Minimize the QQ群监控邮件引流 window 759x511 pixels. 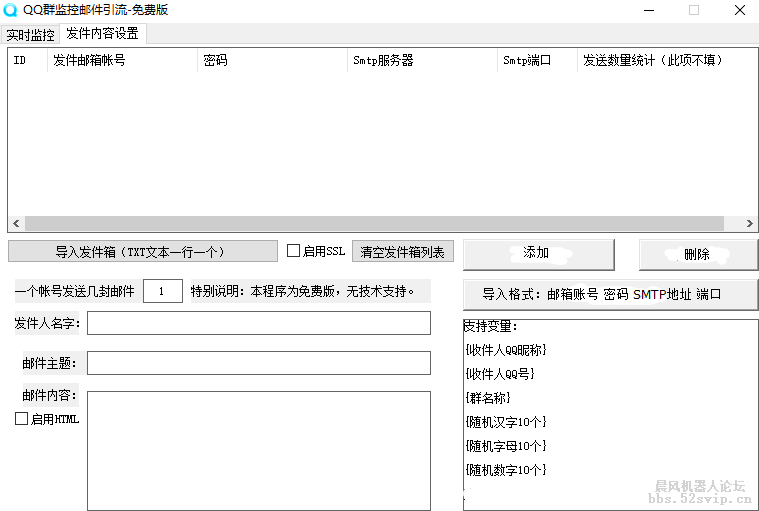[x=649, y=10]
